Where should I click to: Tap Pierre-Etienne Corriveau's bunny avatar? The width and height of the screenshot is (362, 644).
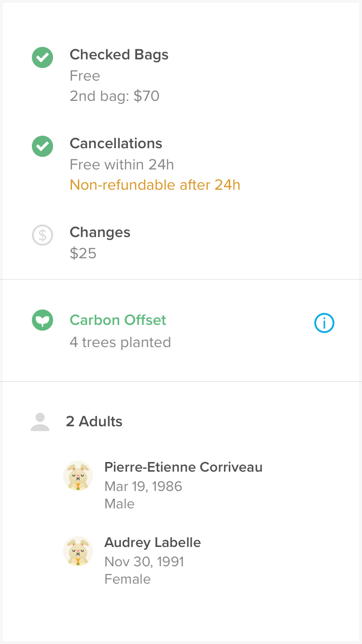78,476
